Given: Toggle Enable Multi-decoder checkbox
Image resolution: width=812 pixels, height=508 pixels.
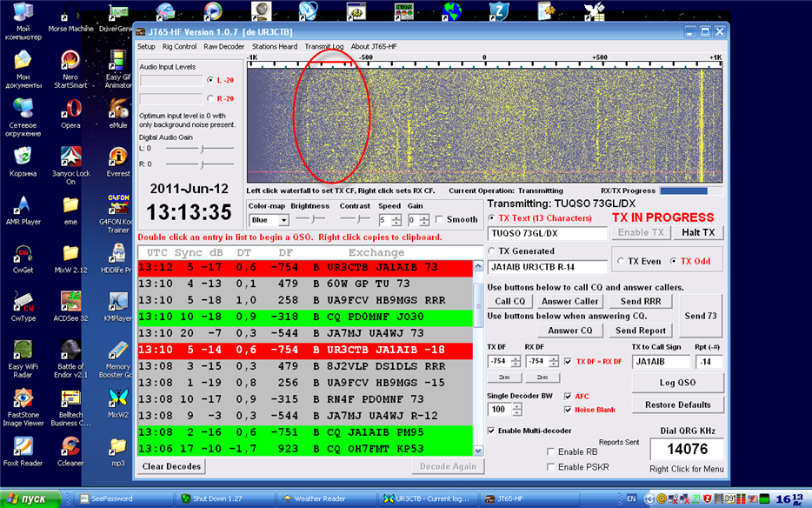Looking at the screenshot, I should [491, 431].
